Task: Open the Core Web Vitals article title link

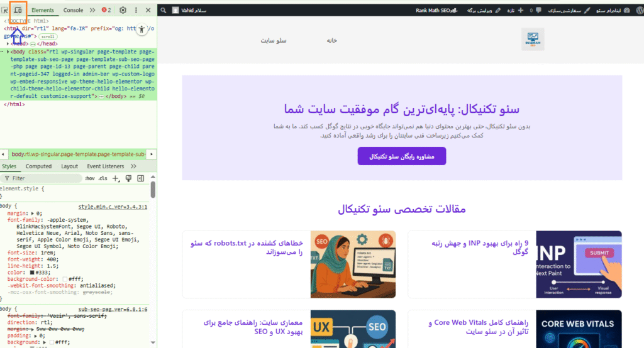Action: click(479, 327)
